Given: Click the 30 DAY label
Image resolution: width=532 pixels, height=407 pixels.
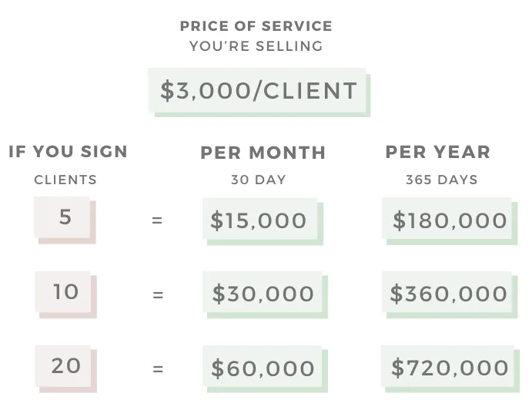Looking at the screenshot, I should (x=259, y=180).
